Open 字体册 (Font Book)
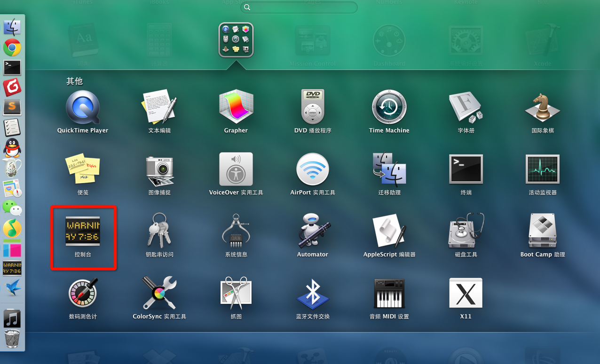Image resolution: width=600 pixels, height=364 pixels. pyautogui.click(x=466, y=107)
